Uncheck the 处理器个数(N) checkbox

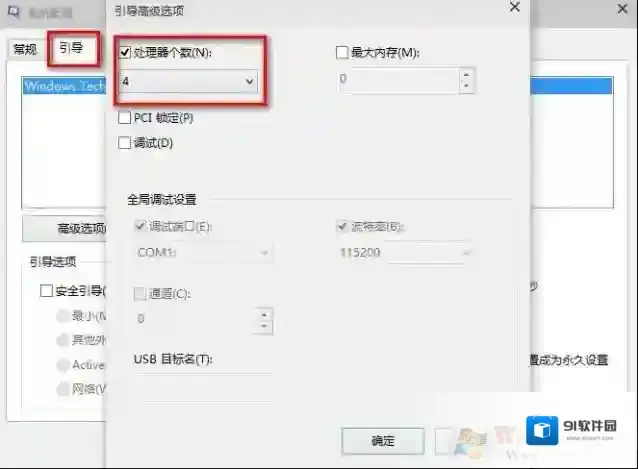tap(125, 52)
